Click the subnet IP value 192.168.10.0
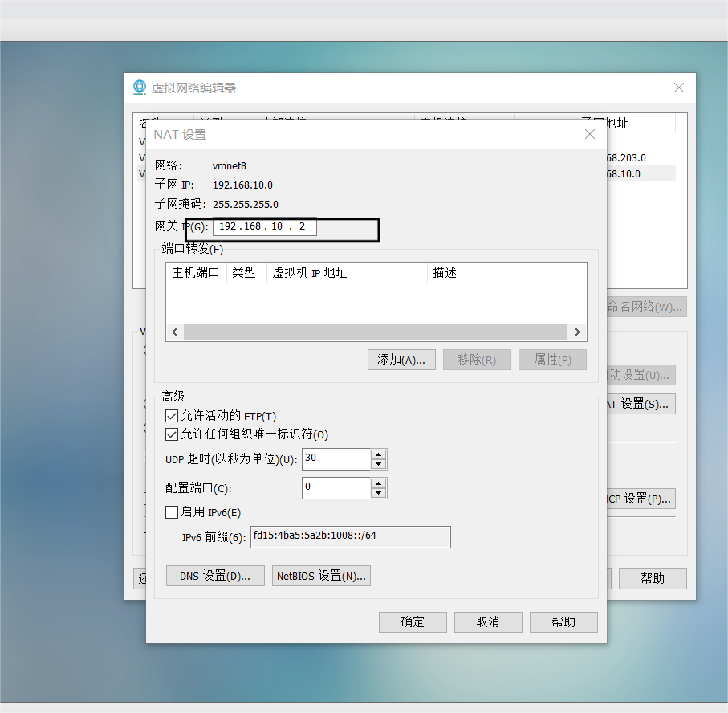 click(x=242, y=185)
